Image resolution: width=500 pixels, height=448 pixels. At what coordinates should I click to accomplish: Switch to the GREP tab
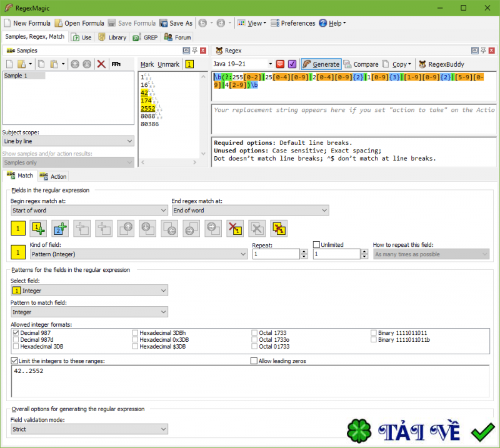point(146,37)
